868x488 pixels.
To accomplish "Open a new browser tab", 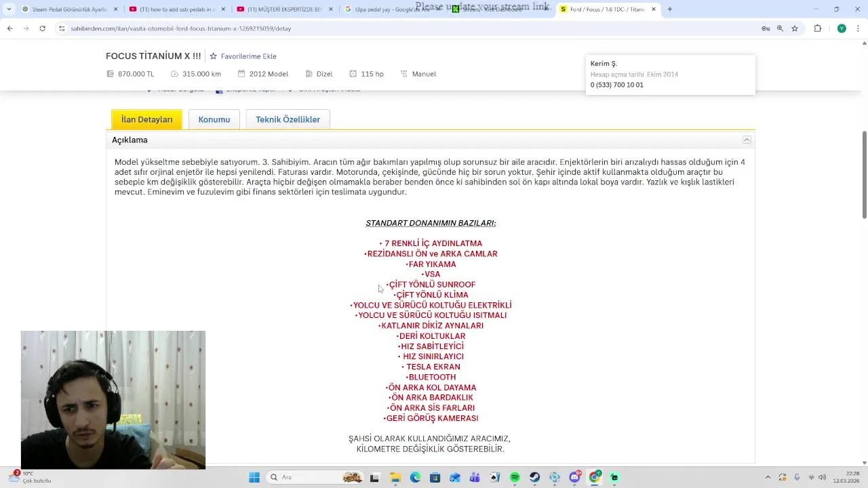I will pos(670,9).
